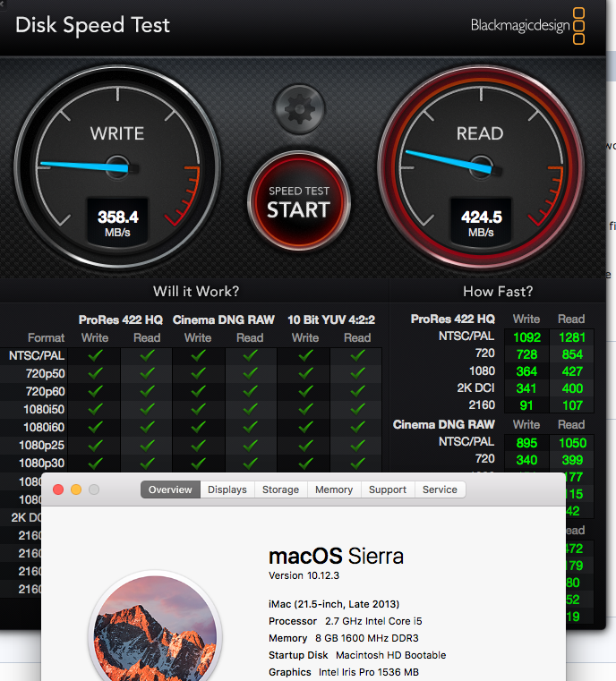
Task: Close the About This Mac window
Action: (x=58, y=489)
